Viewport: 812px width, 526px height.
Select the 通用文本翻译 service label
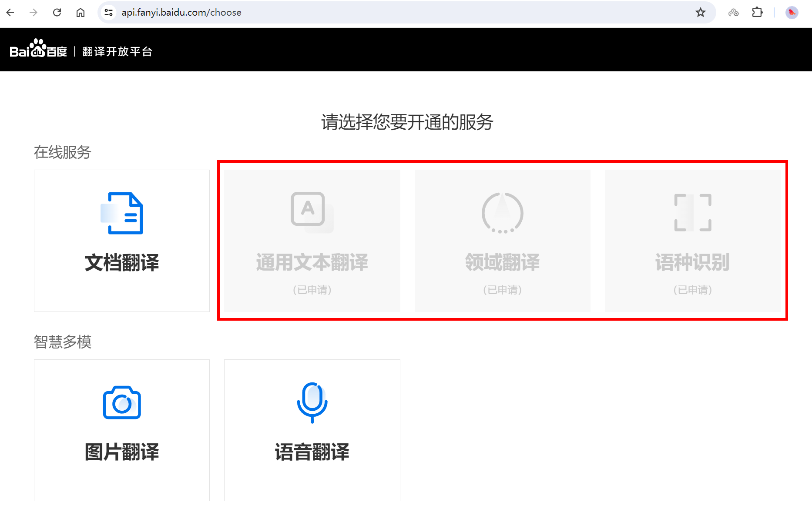click(x=312, y=262)
